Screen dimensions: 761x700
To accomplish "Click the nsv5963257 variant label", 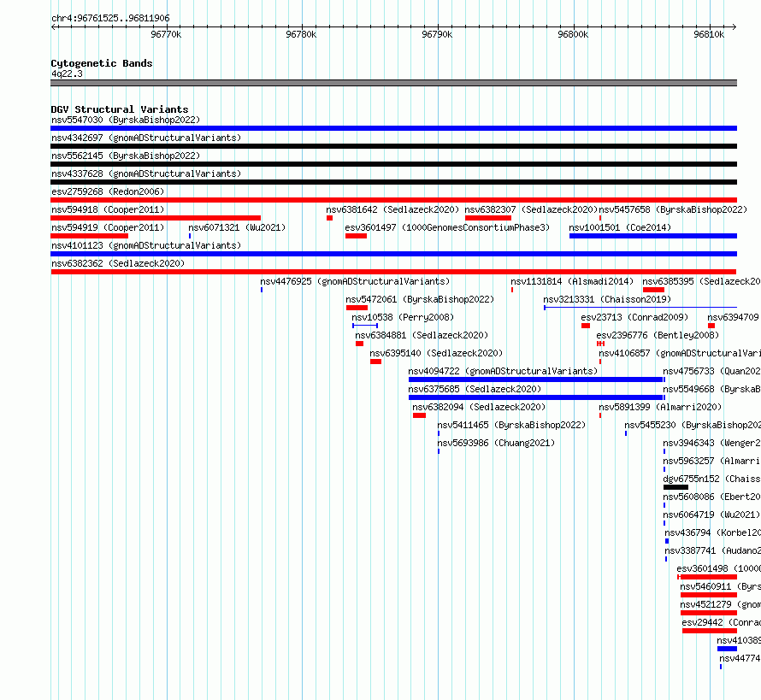I will coord(711,461).
